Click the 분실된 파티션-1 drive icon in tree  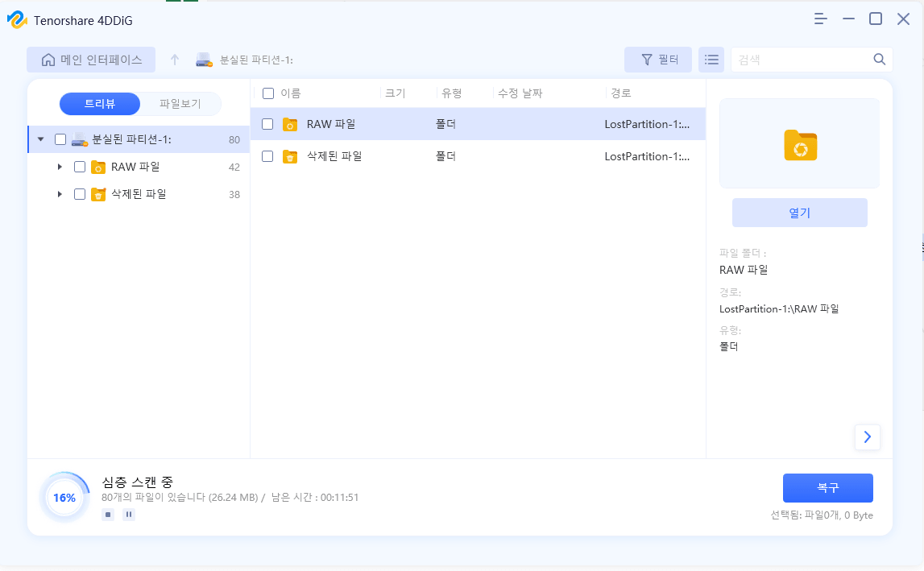pos(79,139)
